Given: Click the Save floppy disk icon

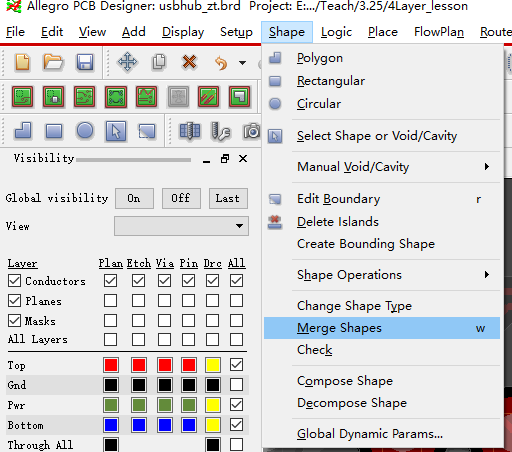Looking at the screenshot, I should pos(85,62).
